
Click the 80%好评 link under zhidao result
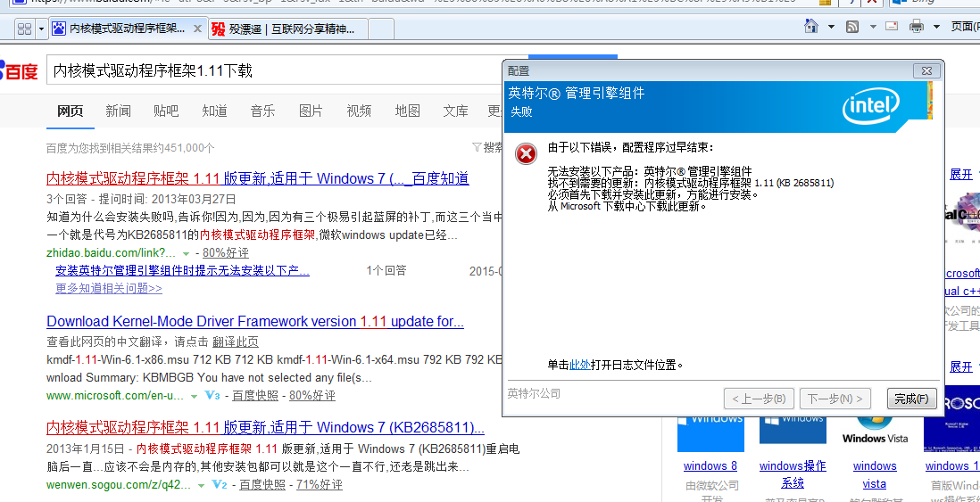[225, 253]
